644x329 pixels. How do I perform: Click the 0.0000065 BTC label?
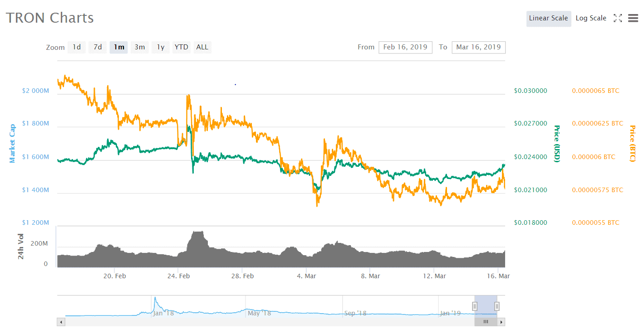point(595,91)
